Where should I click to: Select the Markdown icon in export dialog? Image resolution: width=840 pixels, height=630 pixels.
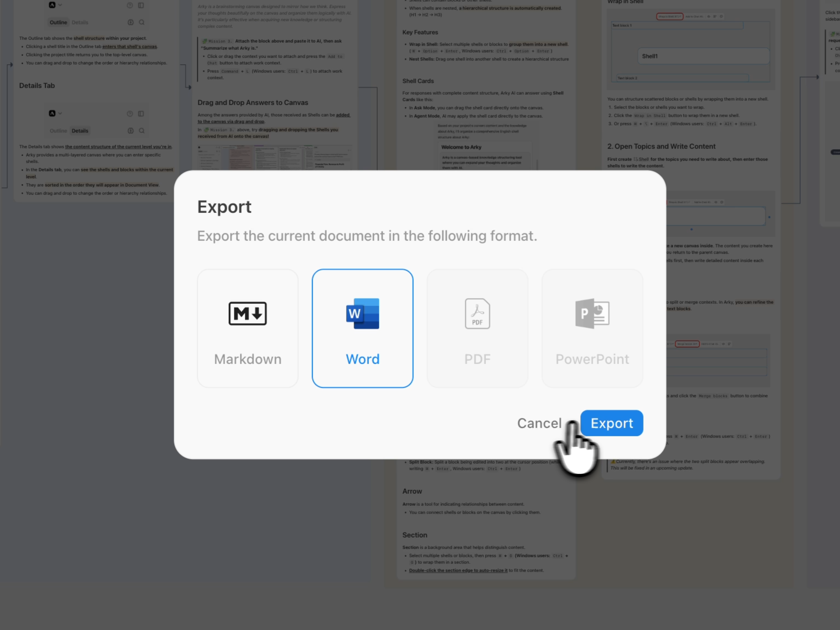click(x=247, y=314)
